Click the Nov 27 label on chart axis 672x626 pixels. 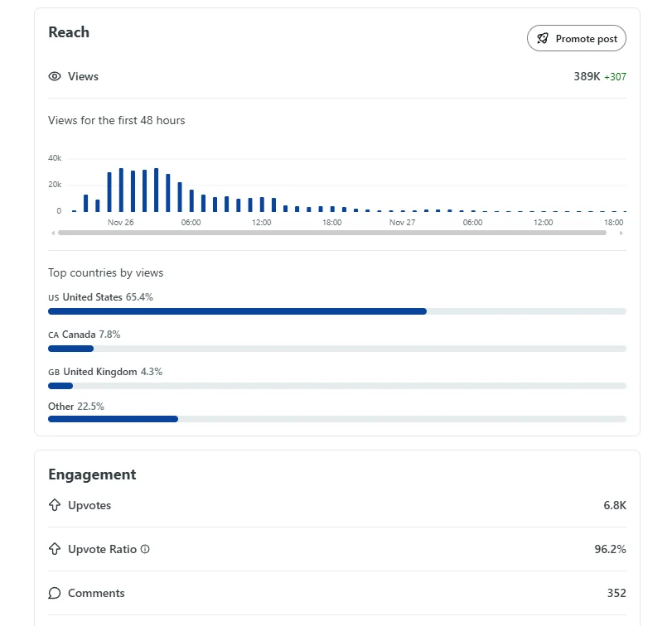click(402, 223)
